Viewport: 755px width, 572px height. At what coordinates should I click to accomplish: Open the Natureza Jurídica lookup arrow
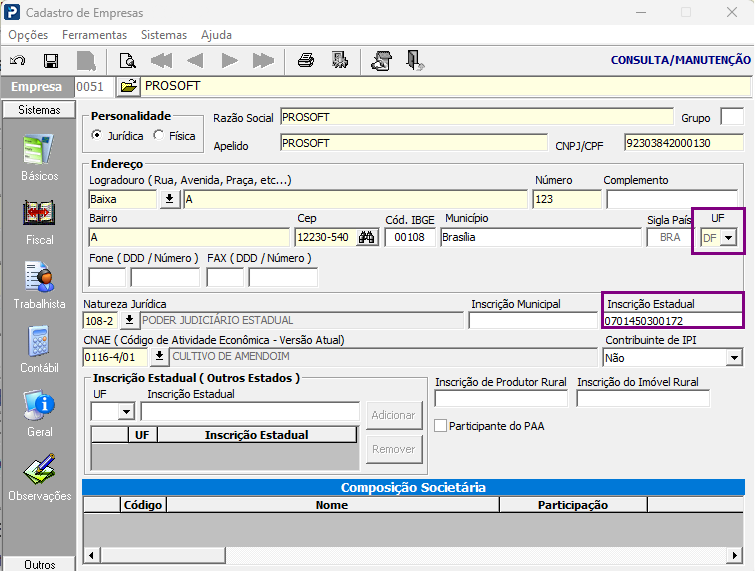tap(129, 320)
